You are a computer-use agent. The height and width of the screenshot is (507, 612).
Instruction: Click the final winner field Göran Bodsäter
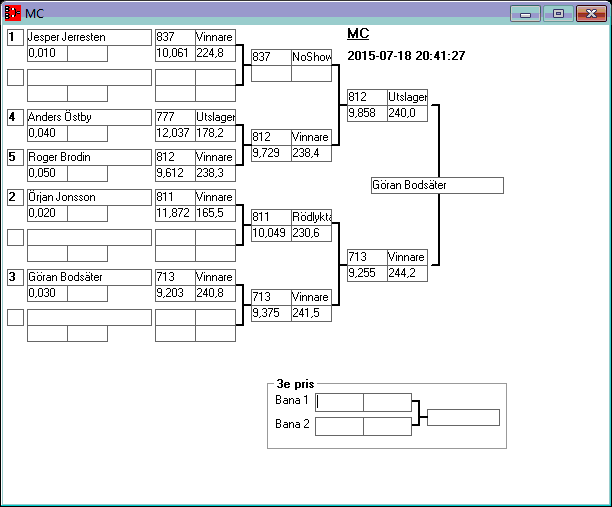click(436, 186)
